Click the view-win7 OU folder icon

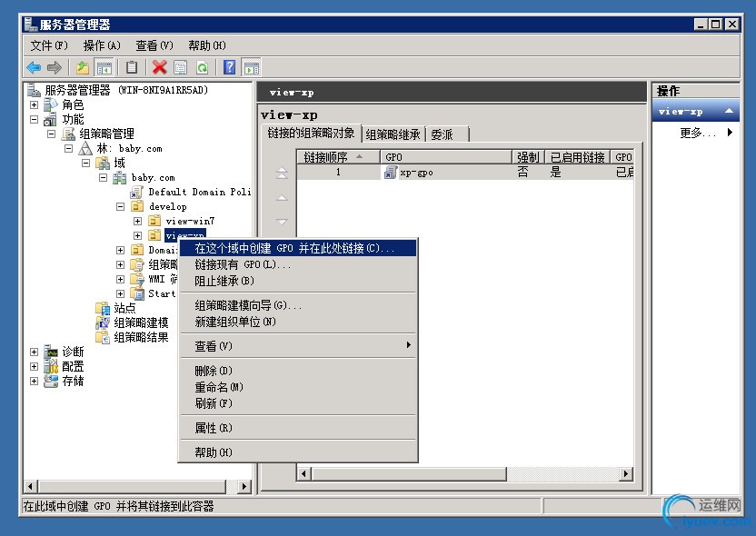[154, 221]
